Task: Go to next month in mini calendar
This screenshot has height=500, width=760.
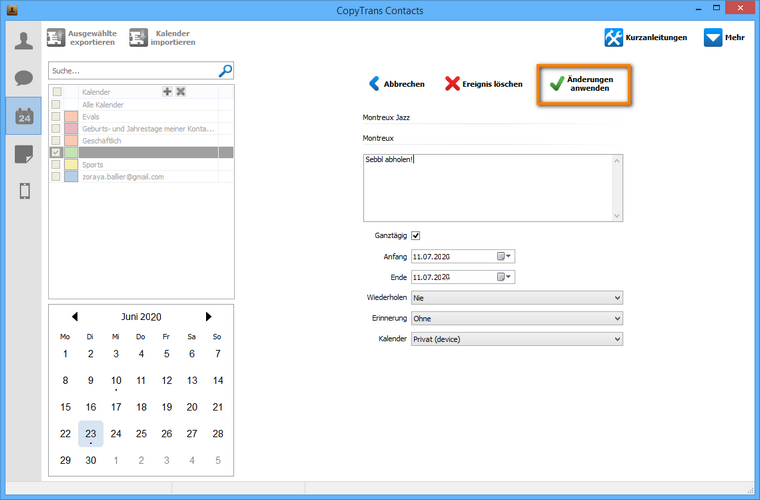Action: point(208,316)
